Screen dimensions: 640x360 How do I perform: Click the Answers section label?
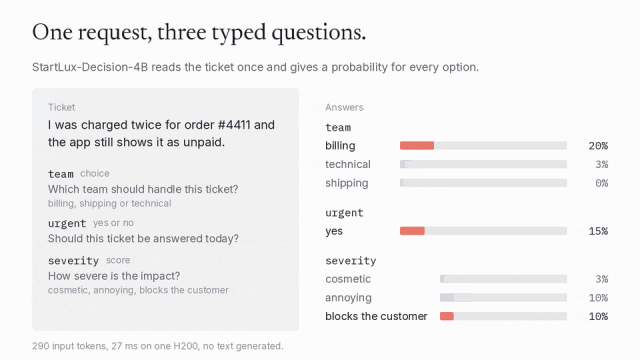click(x=344, y=107)
